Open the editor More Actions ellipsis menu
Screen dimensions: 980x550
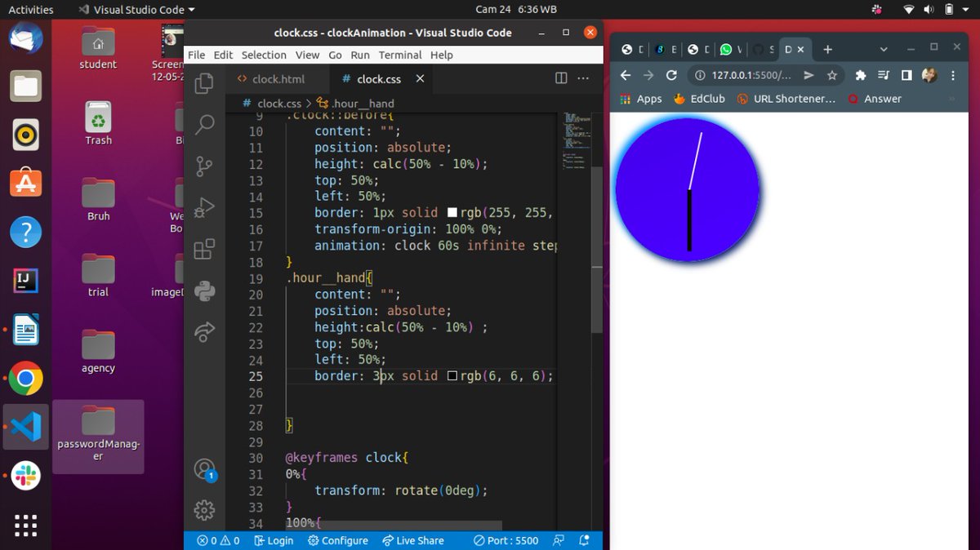[583, 78]
